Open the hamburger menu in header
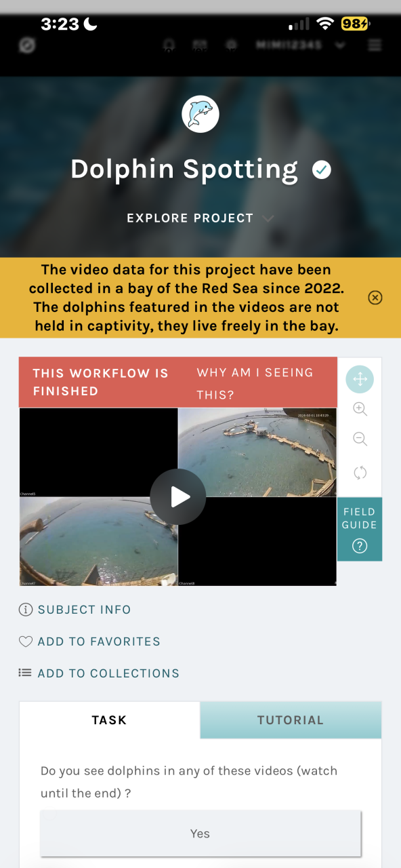This screenshot has width=401, height=868. click(375, 45)
